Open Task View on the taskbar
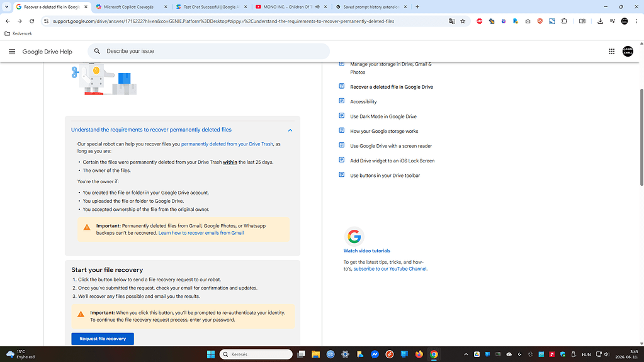 [x=301, y=354]
